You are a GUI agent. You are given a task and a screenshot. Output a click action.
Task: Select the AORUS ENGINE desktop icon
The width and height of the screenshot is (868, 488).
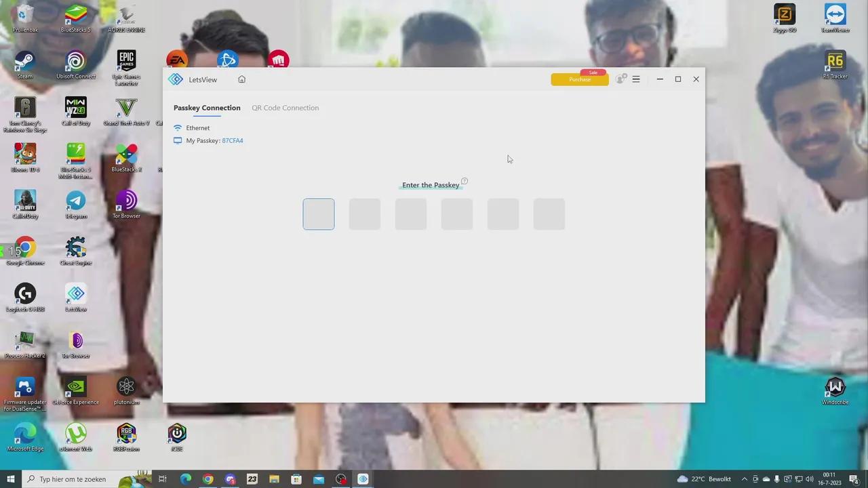[x=126, y=18]
